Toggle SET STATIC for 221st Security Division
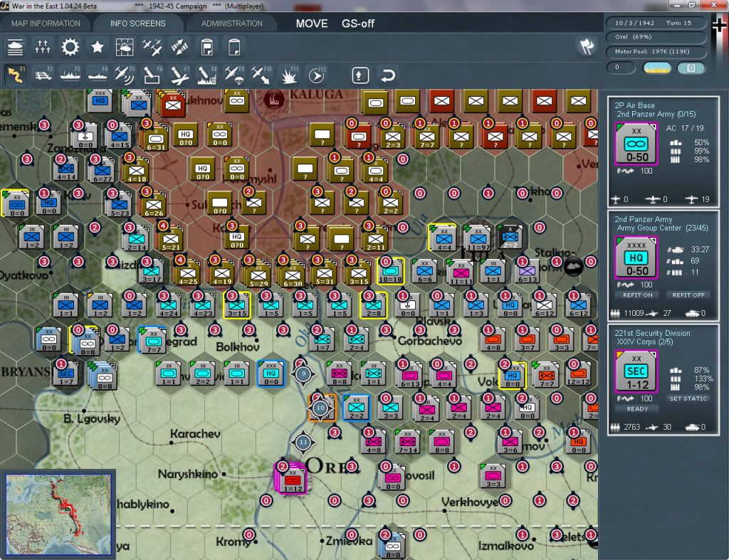Viewport: 729px width, 560px height. (x=688, y=398)
